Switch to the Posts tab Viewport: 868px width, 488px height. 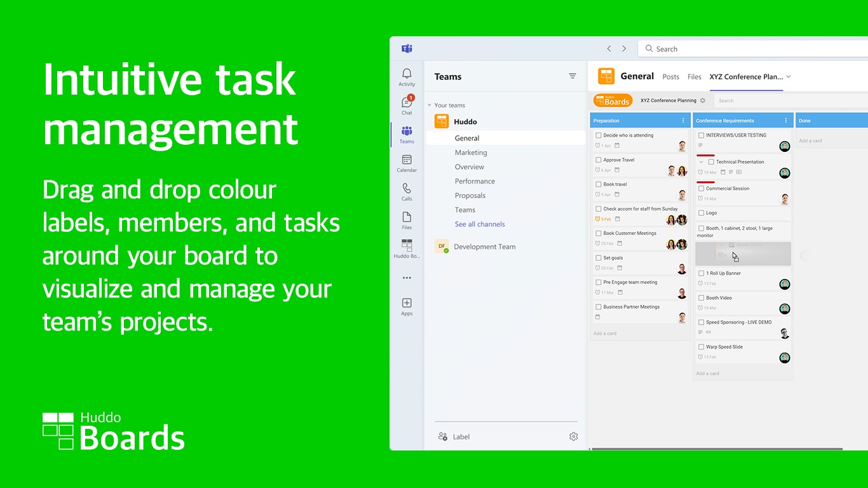pos(671,76)
